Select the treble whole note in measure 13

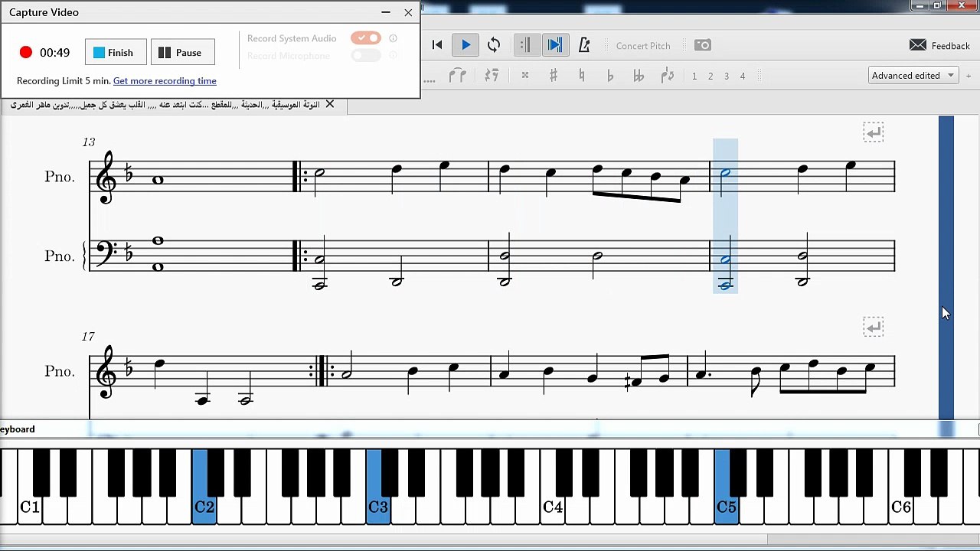(x=158, y=180)
